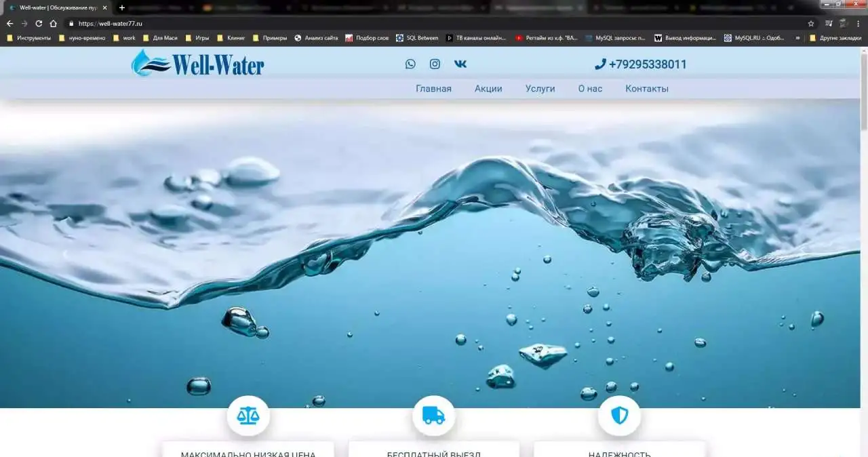
Task: Open the VK social network icon
Action: [460, 64]
